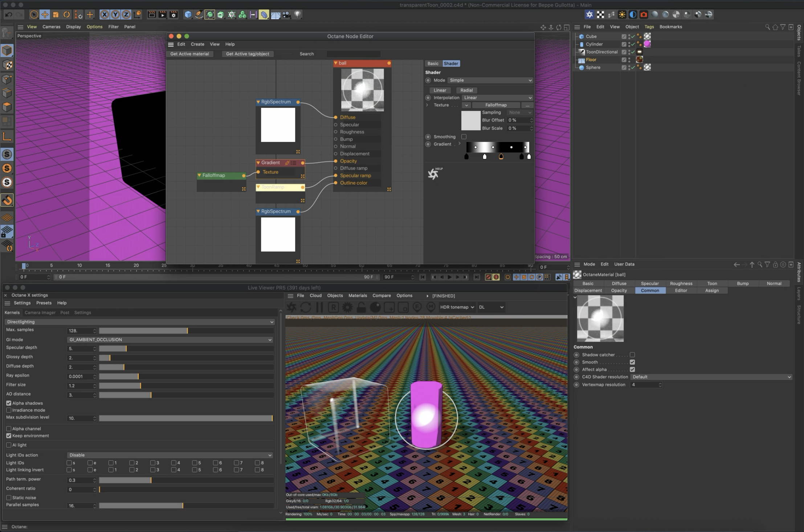
Task: Select the Rotate tool in top toolbar
Action: [x=66, y=15]
